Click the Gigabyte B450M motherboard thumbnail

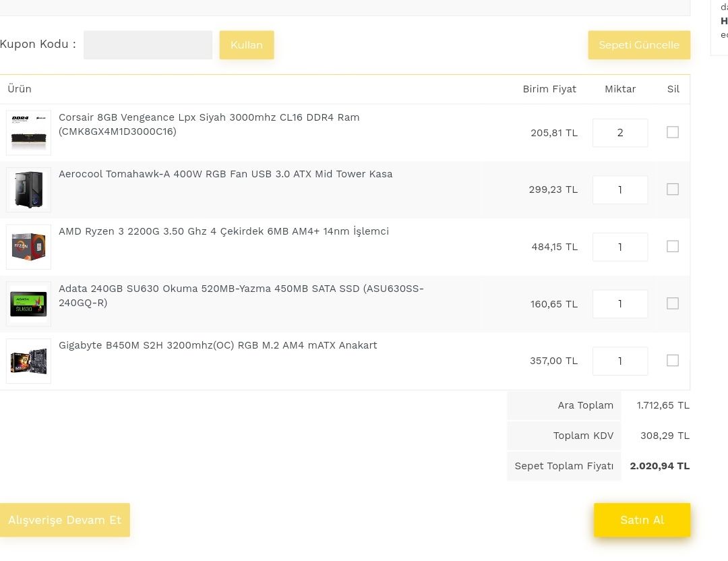click(28, 361)
